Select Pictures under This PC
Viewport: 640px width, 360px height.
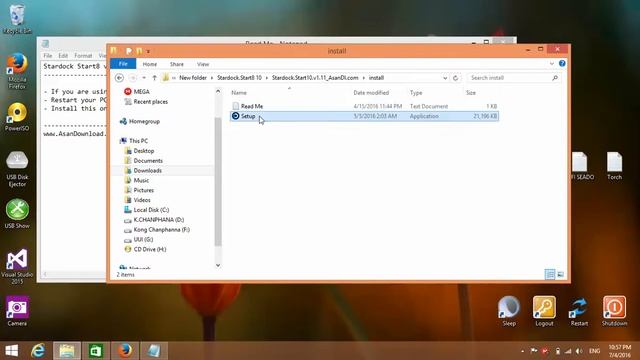click(144, 190)
